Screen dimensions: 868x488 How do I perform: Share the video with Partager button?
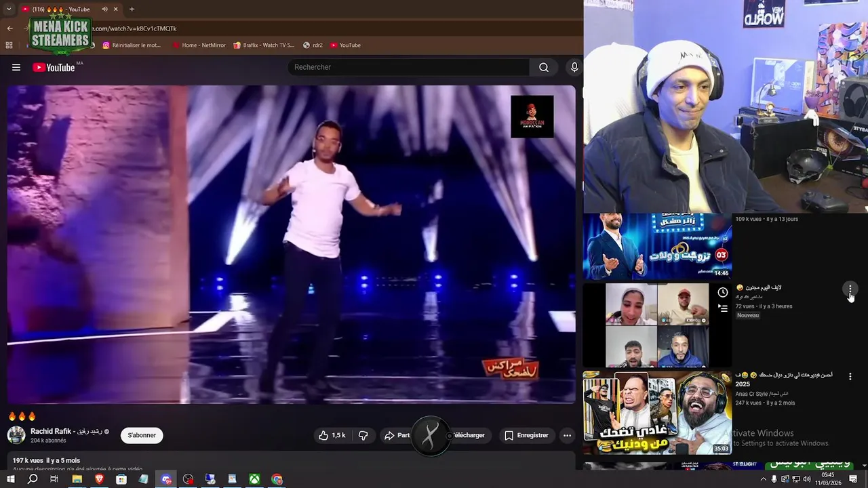(397, 435)
